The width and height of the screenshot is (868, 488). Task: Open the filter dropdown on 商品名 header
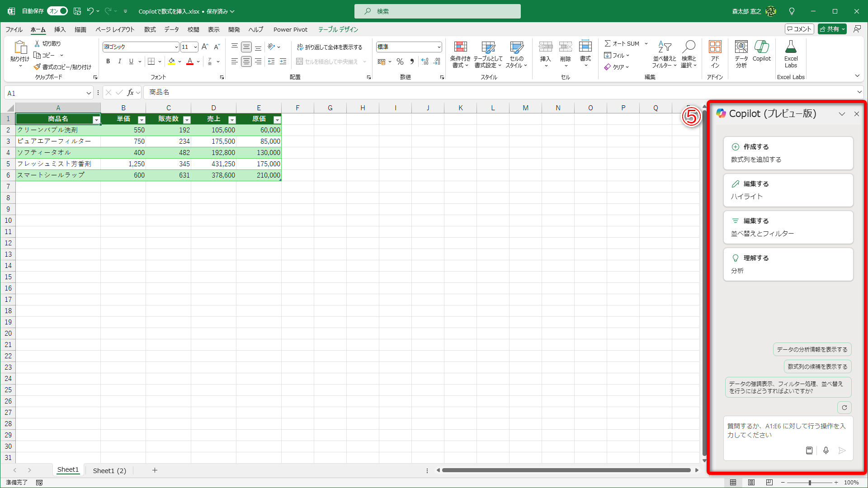point(96,120)
